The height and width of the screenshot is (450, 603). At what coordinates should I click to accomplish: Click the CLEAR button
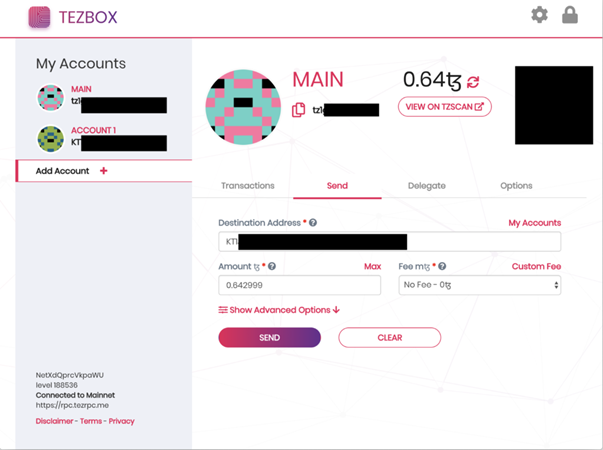pyautogui.click(x=390, y=338)
